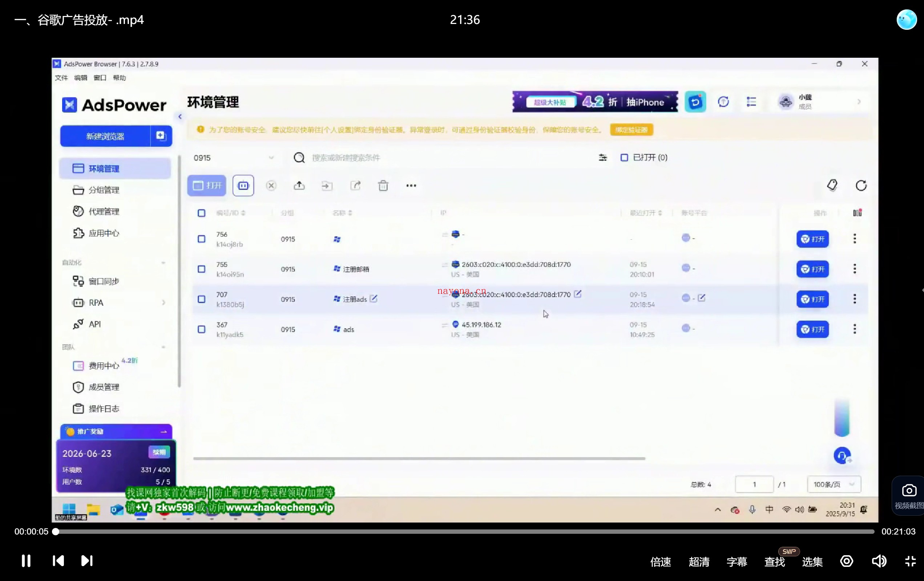The image size is (924, 581).
Task: Click the 推广奖励 banner arrow
Action: pos(164,432)
